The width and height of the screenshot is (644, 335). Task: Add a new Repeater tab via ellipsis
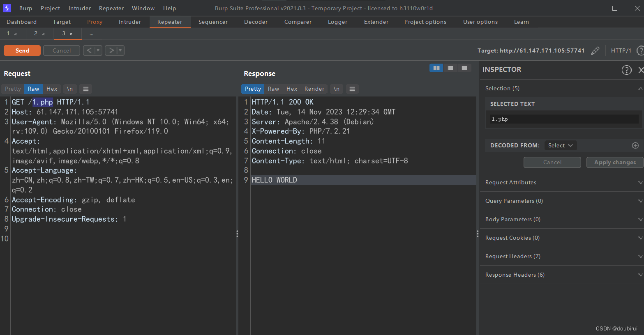tap(91, 34)
